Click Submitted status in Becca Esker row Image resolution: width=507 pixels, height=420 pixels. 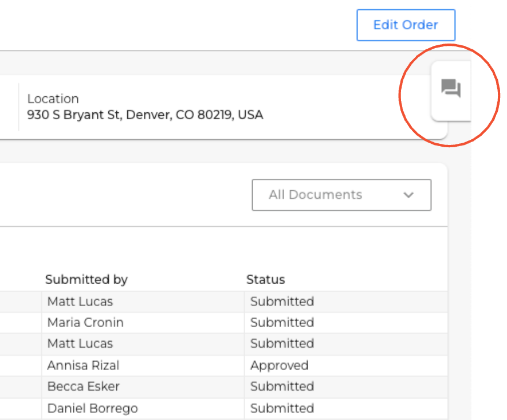click(x=282, y=386)
